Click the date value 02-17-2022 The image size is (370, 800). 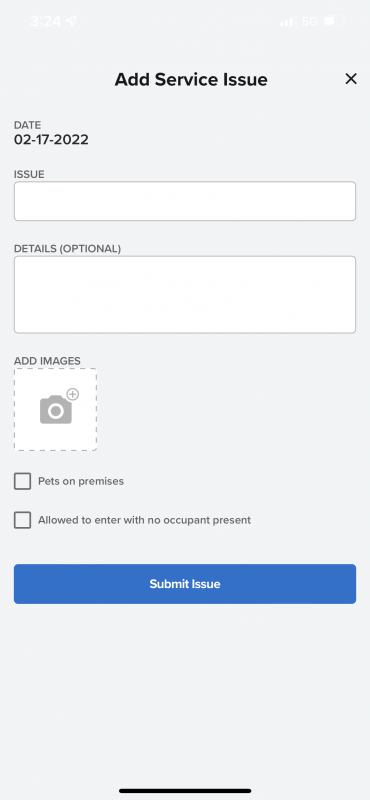(51, 140)
